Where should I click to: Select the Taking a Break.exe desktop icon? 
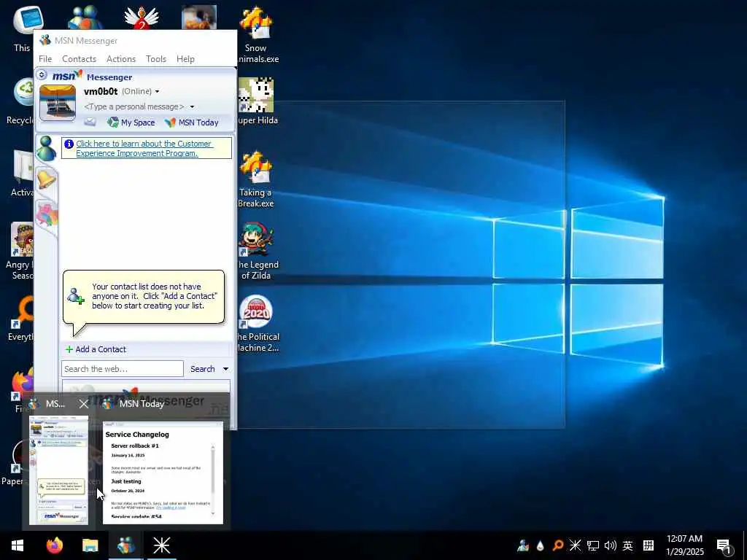[256, 179]
